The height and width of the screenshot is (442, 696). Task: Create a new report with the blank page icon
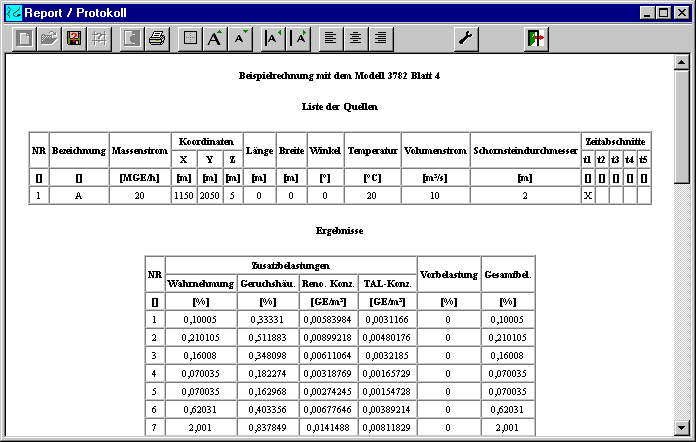click(x=24, y=39)
